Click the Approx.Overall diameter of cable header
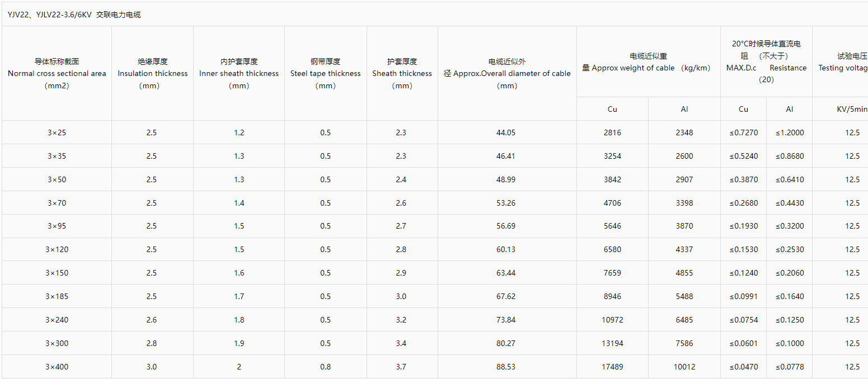The width and height of the screenshot is (868, 379). (x=507, y=73)
